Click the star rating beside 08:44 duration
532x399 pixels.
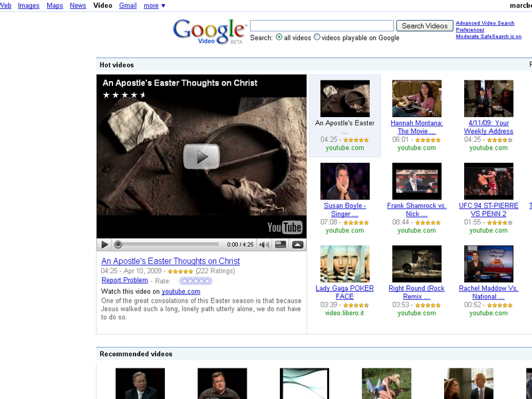428,223
